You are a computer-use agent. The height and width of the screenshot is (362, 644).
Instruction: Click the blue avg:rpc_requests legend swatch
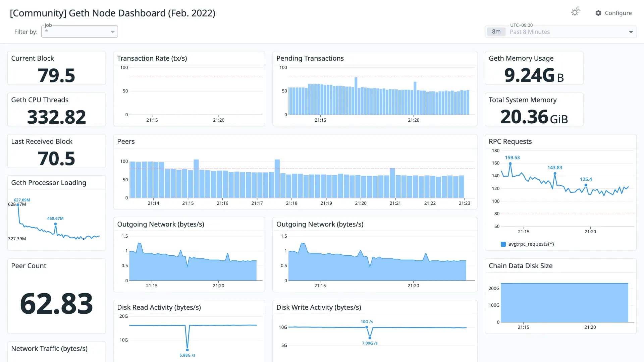pos(503,244)
